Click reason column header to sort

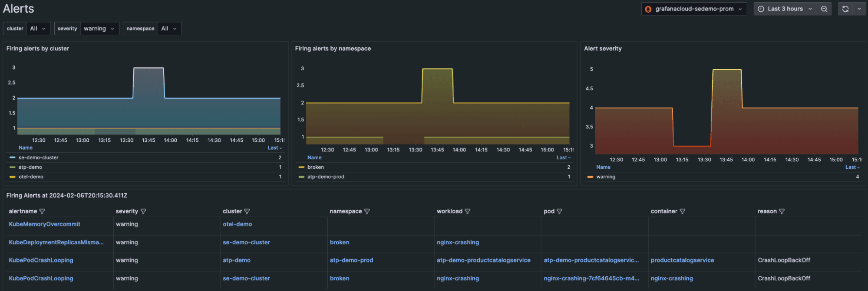coord(767,212)
